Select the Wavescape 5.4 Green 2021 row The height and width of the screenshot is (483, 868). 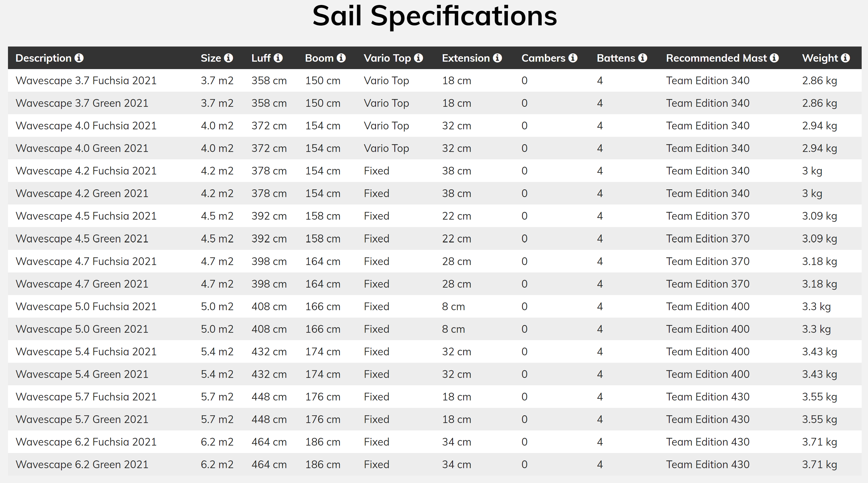tap(435, 374)
